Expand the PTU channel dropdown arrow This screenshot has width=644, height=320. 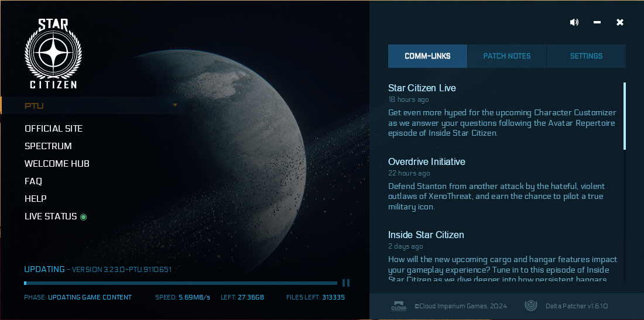click(175, 105)
